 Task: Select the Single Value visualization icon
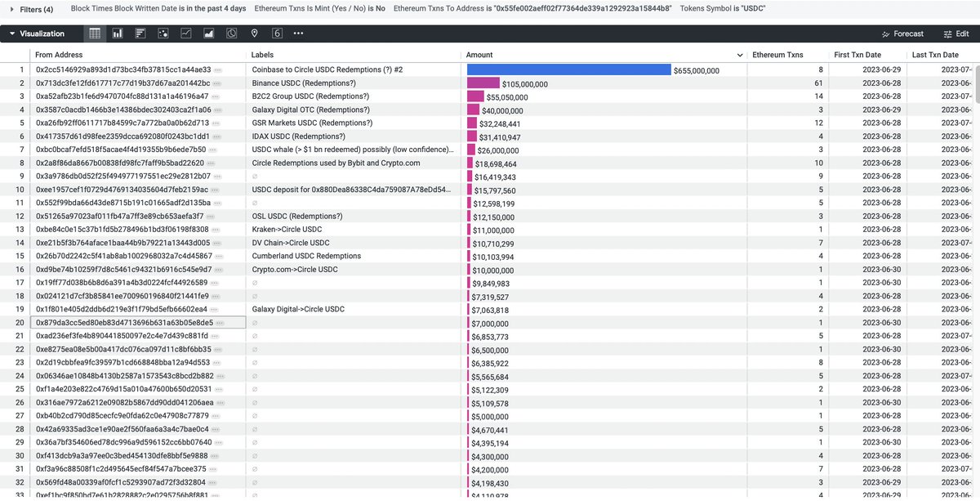tap(278, 34)
